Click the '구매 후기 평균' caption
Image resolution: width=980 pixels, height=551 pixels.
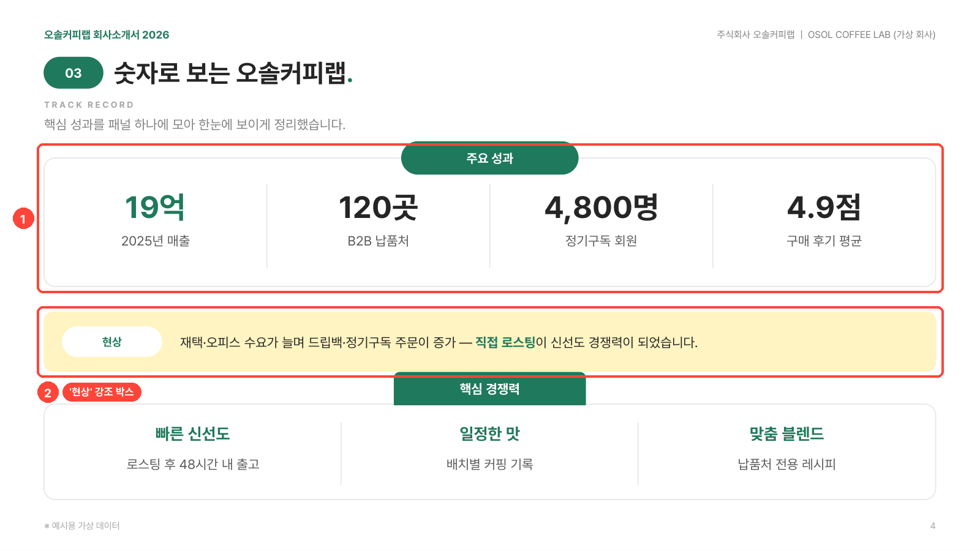tap(824, 241)
